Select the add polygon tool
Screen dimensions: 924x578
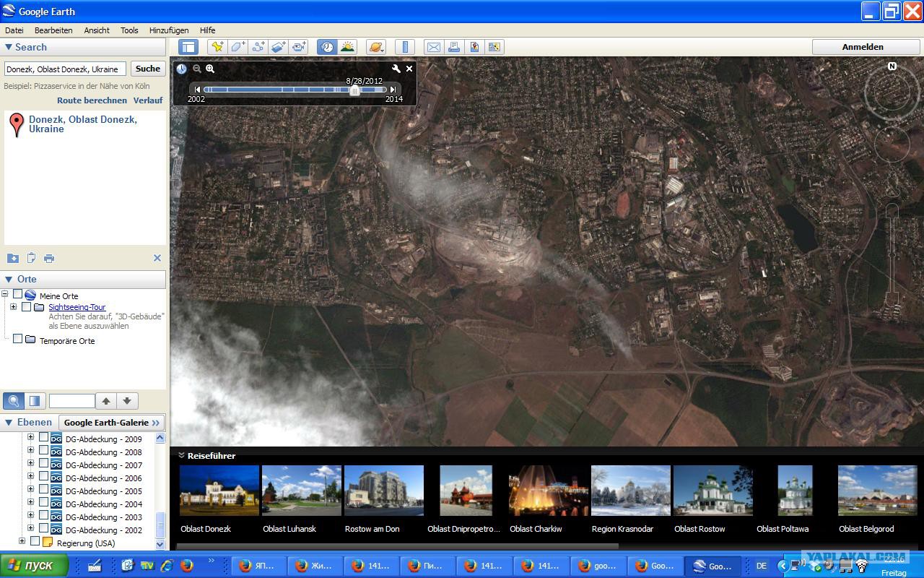[237, 47]
